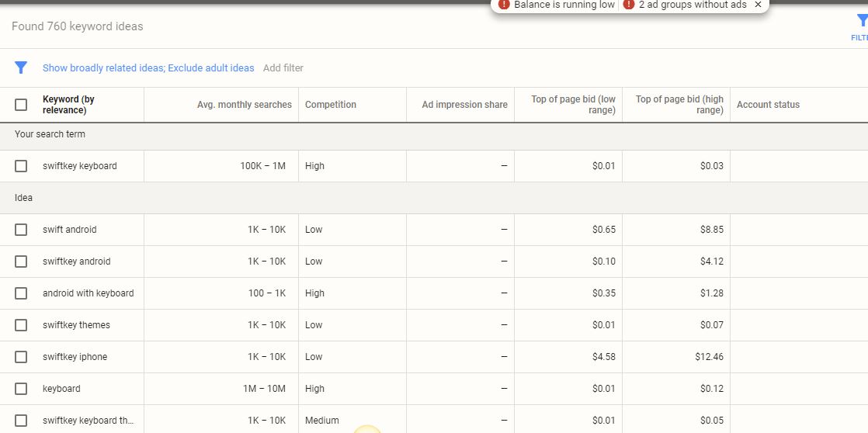This screenshot has height=433, width=868.
Task: Click the 2 ad groups without ads alert
Action: click(685, 5)
